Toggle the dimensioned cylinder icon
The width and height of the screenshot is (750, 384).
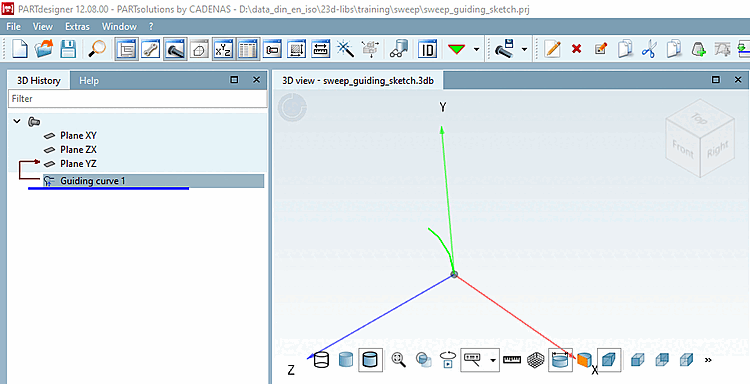pyautogui.click(x=561, y=360)
